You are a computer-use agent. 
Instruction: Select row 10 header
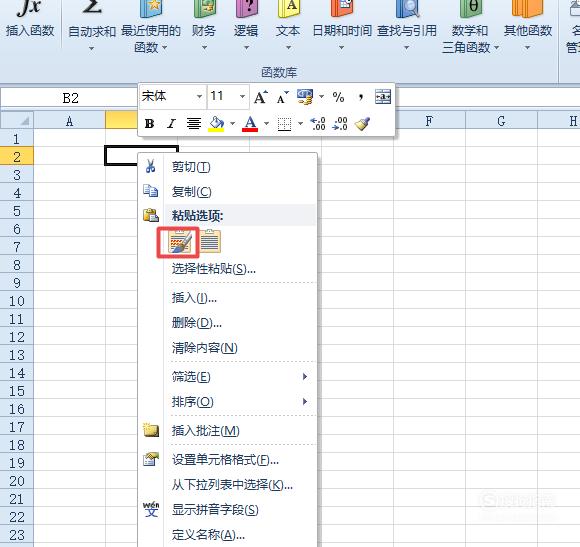click(17, 301)
